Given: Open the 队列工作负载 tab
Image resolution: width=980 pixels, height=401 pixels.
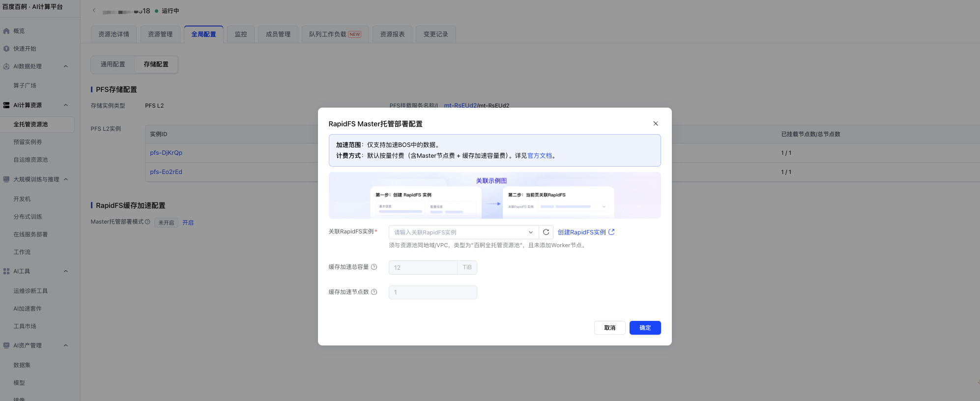Looking at the screenshot, I should (x=335, y=34).
